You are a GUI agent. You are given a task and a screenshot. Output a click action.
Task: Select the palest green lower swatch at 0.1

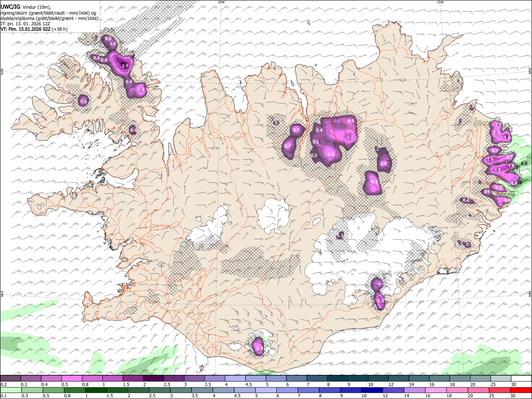(x=10, y=390)
